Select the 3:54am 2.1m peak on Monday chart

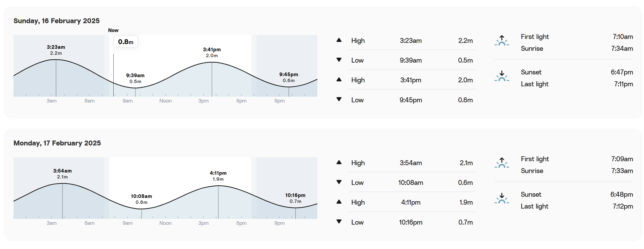click(x=62, y=174)
